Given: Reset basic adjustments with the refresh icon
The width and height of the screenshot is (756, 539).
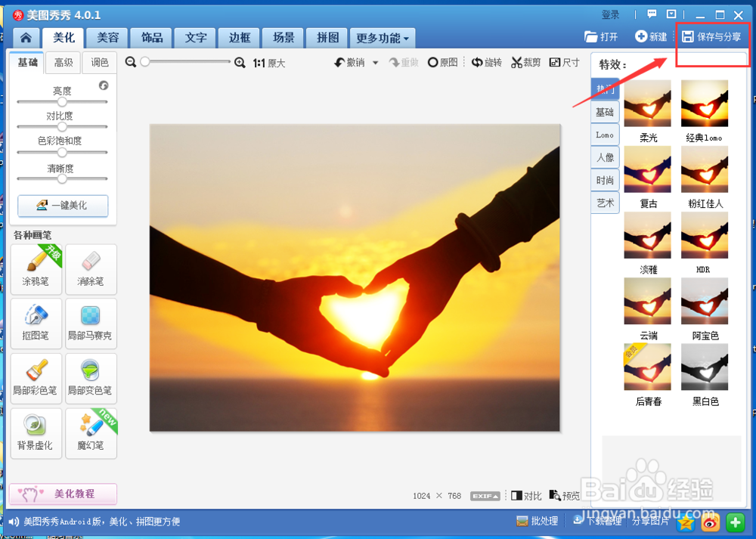Looking at the screenshot, I should tap(104, 85).
